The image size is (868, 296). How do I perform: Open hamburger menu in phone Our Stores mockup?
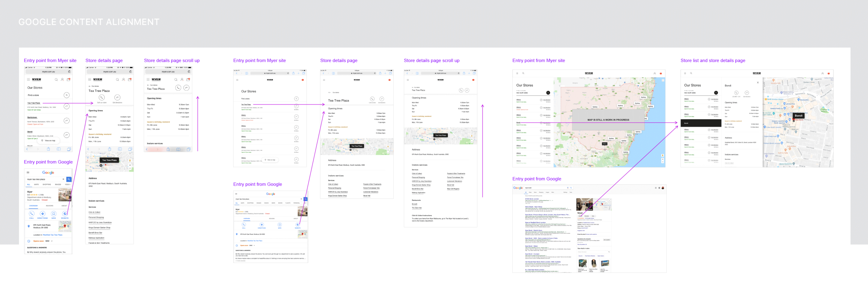tap(28, 79)
